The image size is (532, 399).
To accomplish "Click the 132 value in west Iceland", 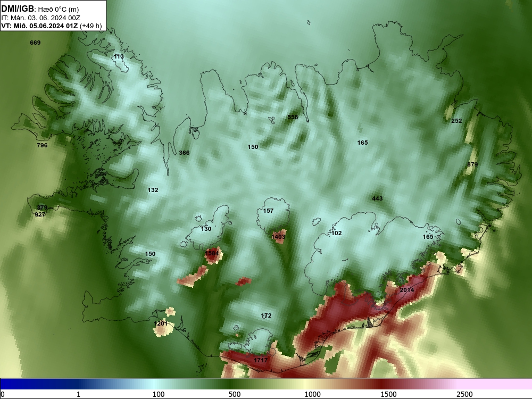I will tap(153, 190).
